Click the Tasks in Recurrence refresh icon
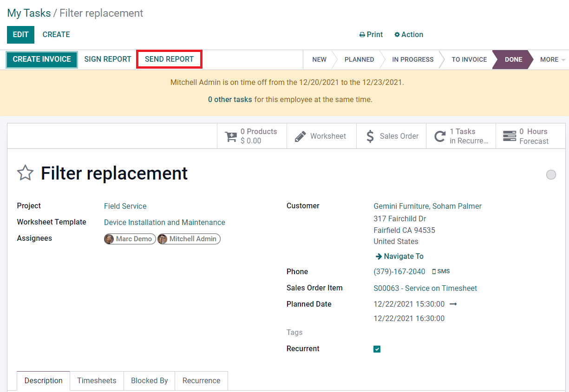This screenshot has width=569, height=392. coord(439,136)
